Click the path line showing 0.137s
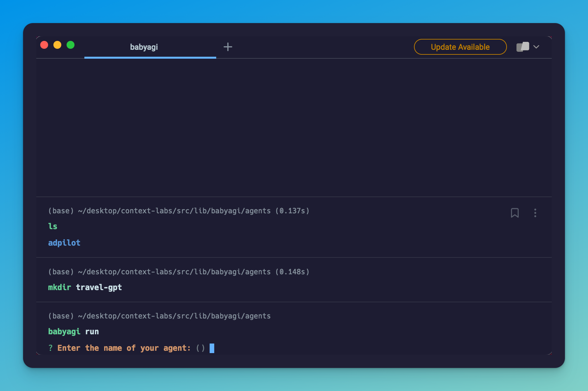This screenshot has height=391, width=588. (x=179, y=211)
